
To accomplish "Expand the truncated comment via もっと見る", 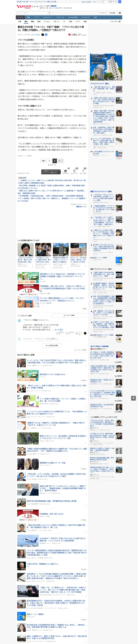I will (x=59, y=330).
